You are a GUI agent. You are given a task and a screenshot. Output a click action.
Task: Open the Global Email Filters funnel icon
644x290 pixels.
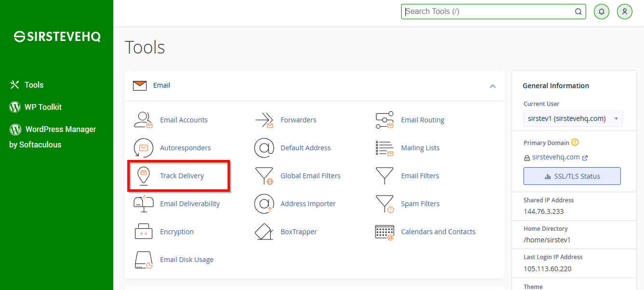[264, 176]
